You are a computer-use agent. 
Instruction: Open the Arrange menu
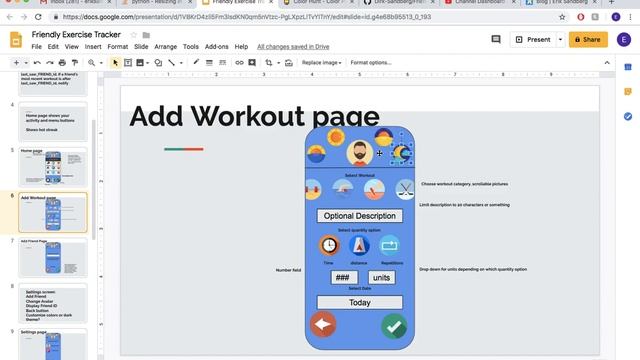(x=165, y=47)
